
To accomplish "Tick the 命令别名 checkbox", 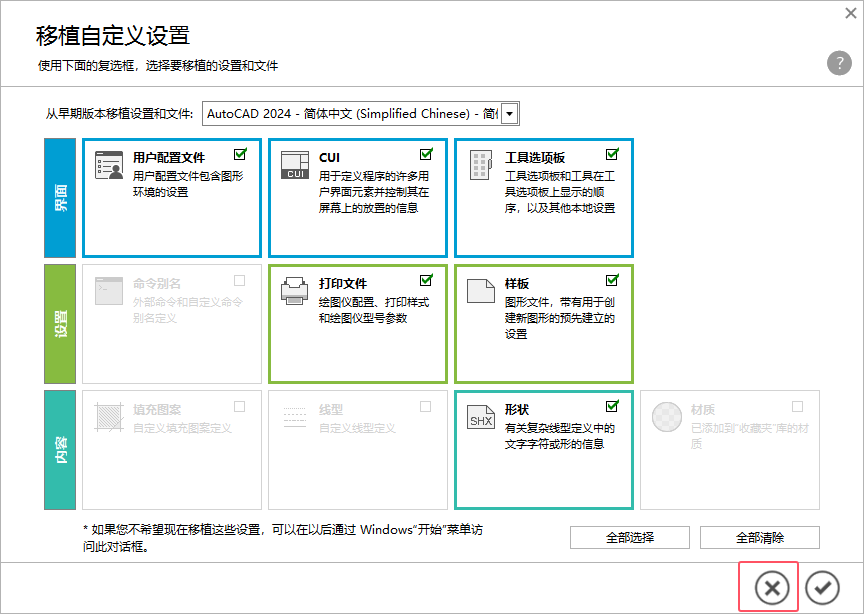I will 239,281.
